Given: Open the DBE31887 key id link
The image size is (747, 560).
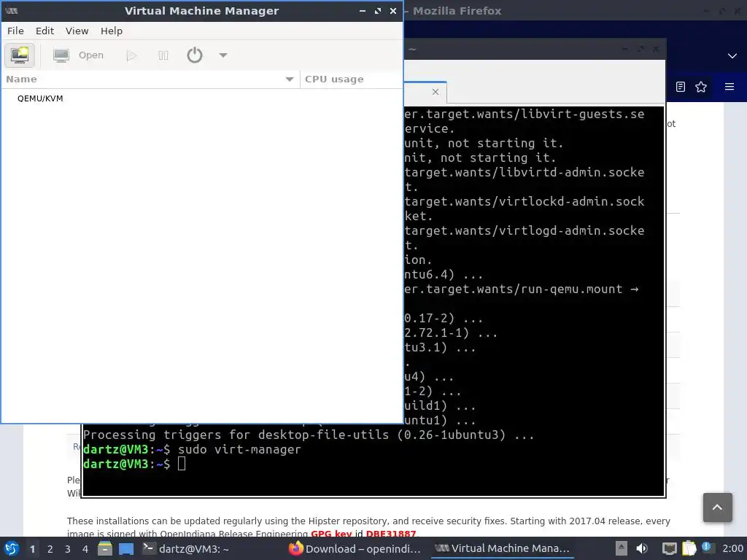Looking at the screenshot, I should coord(391,534).
